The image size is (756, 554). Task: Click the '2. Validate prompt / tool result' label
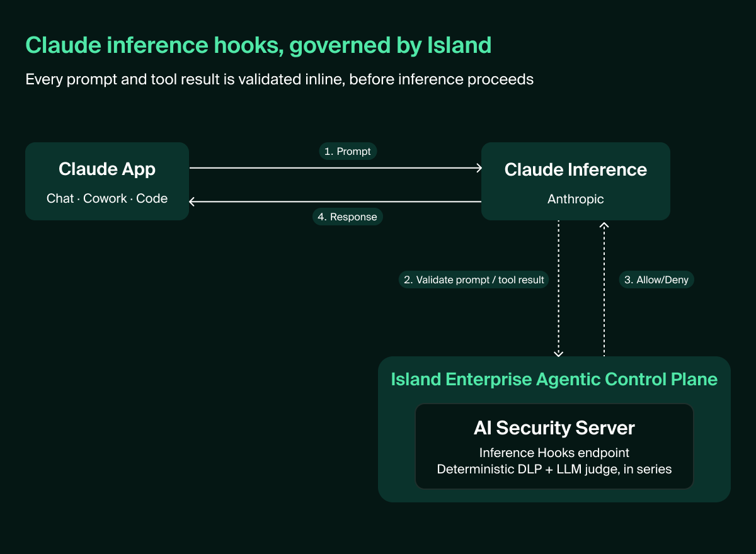click(474, 280)
